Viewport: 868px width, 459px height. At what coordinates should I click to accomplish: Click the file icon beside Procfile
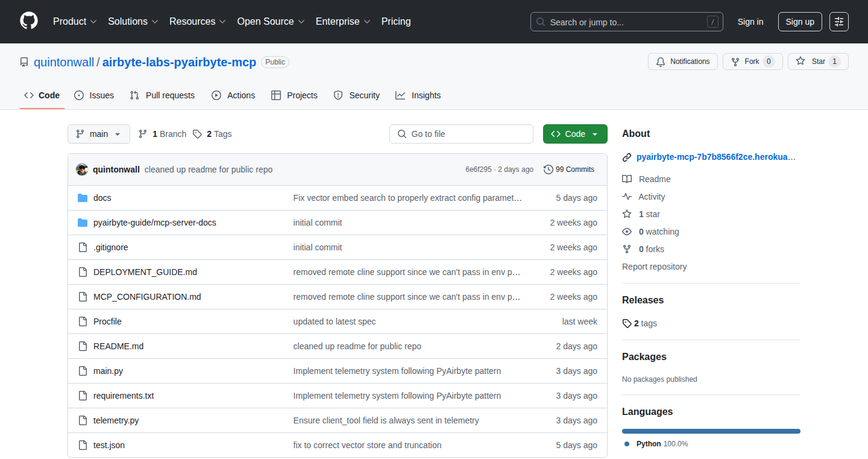pos(83,321)
